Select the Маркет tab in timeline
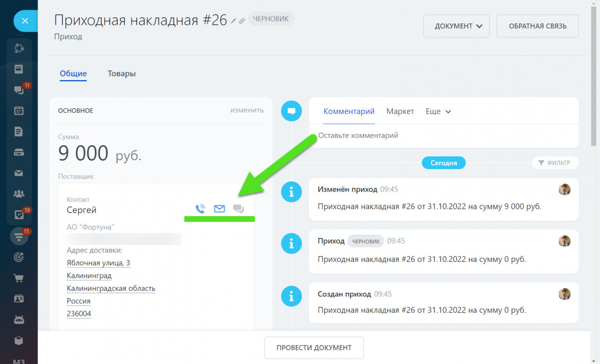 tap(400, 111)
